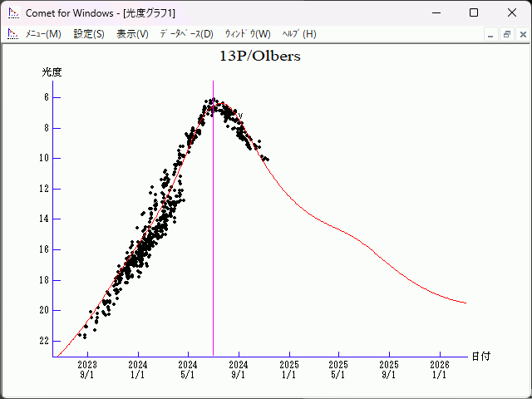Close the Comet for Windows application
This screenshot has width=532, height=399.
[x=511, y=12]
